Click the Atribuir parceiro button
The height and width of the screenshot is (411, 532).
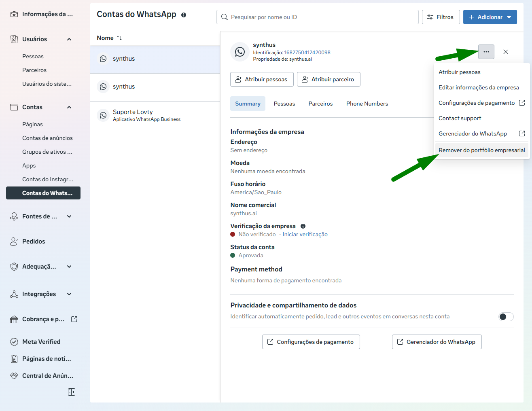pos(328,79)
